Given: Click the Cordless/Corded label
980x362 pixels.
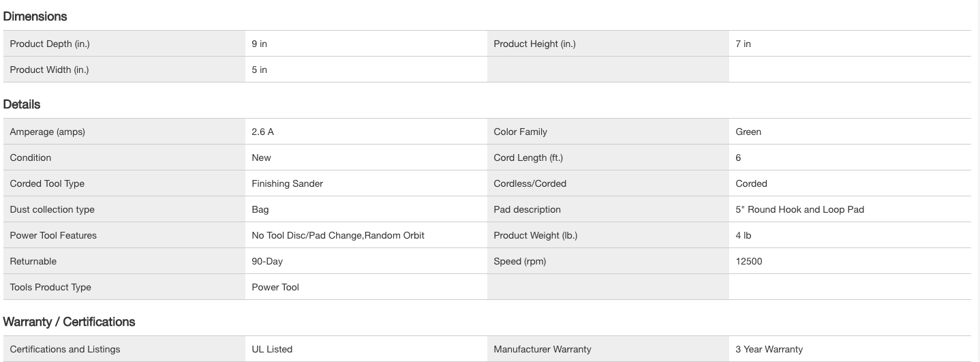Looking at the screenshot, I should (x=530, y=183).
